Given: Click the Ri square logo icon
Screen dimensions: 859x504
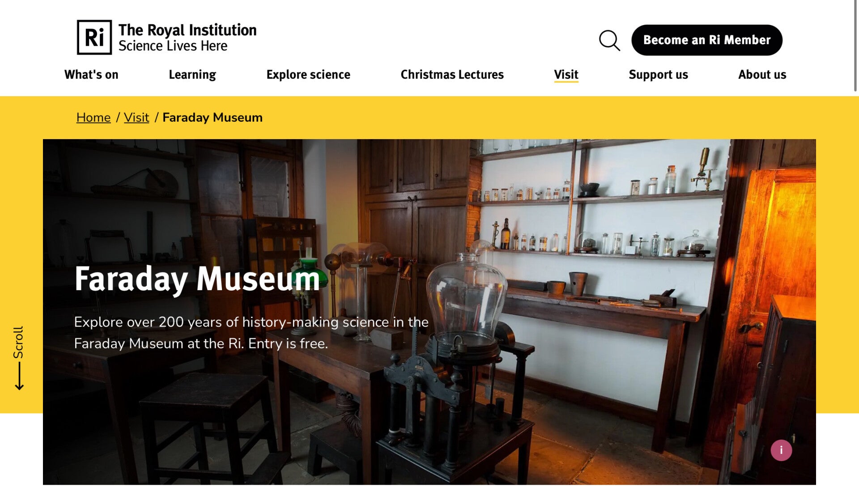Looking at the screenshot, I should (x=94, y=37).
